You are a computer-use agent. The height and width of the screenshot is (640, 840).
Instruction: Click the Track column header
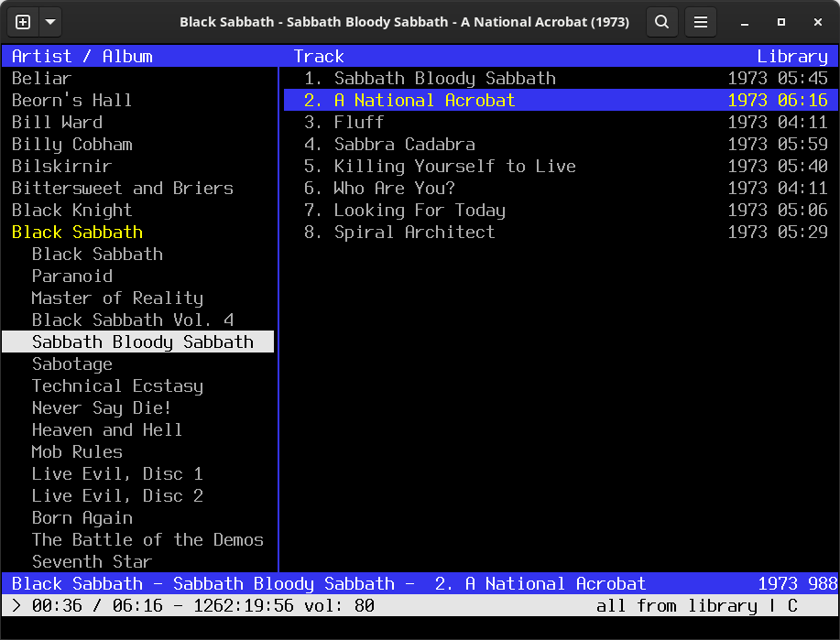coord(319,56)
